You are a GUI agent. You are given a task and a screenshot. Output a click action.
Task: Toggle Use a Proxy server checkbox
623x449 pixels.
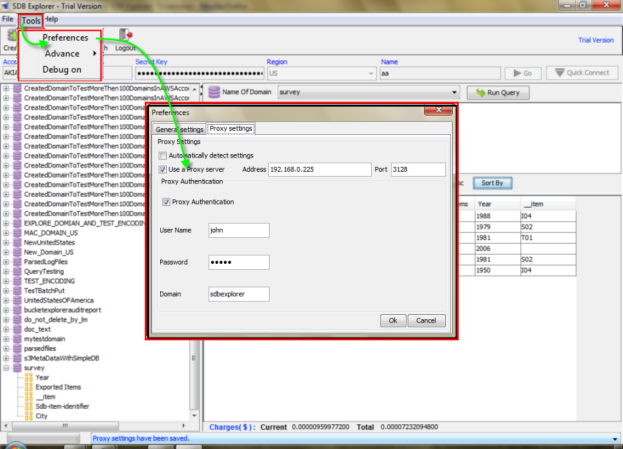[x=163, y=169]
